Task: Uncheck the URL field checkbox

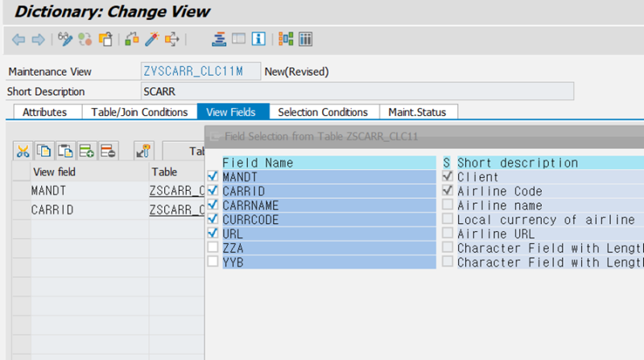Action: click(213, 233)
